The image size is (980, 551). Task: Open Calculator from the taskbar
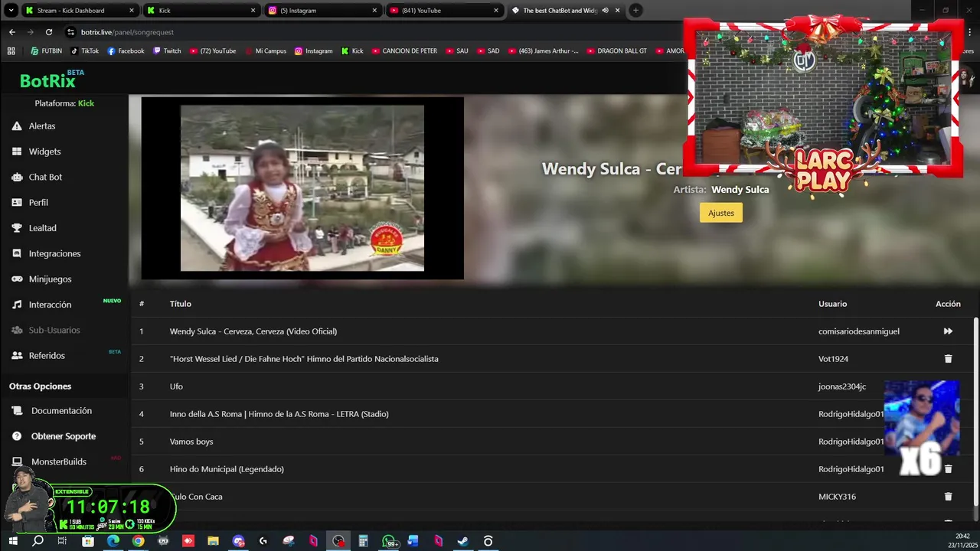(363, 541)
